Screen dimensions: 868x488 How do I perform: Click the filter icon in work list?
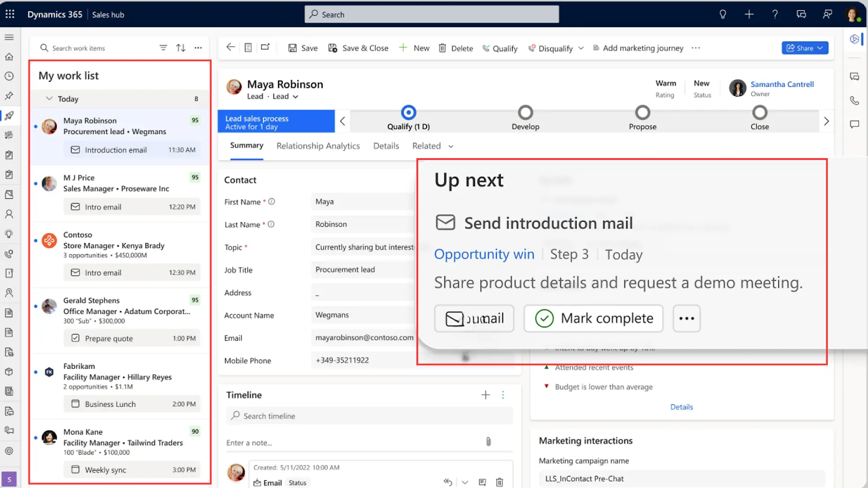coord(163,47)
